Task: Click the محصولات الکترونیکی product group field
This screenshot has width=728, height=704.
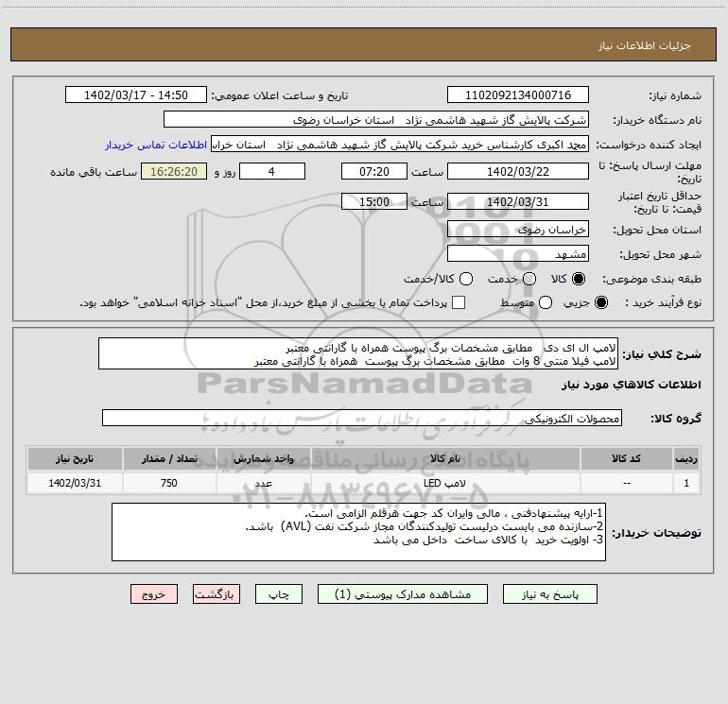Action: tap(362, 418)
